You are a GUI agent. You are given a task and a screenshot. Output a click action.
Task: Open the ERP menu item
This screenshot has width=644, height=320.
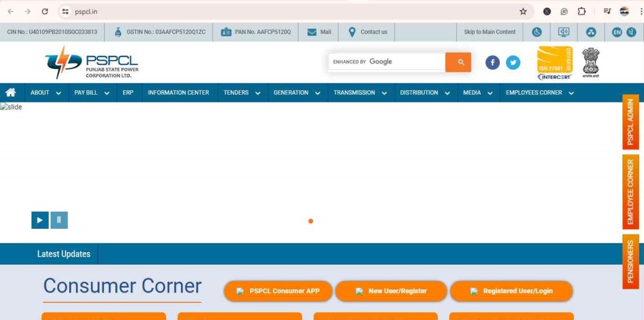tap(128, 93)
